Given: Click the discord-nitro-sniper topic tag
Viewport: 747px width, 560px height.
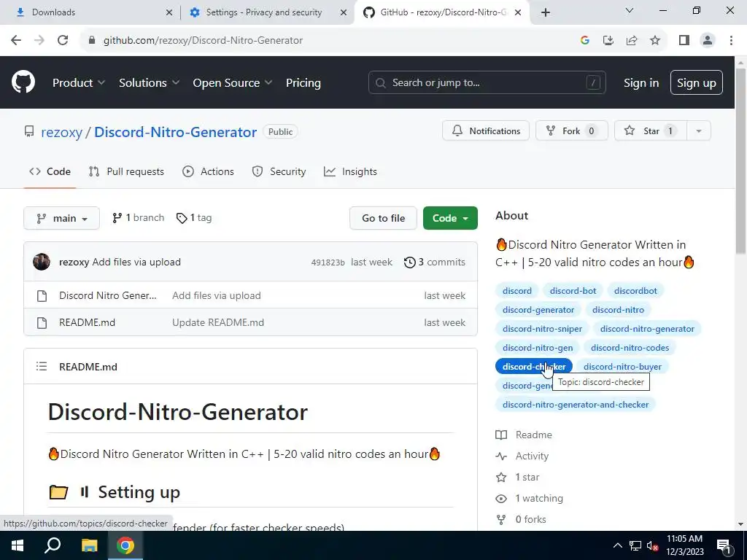Looking at the screenshot, I should pos(542,329).
